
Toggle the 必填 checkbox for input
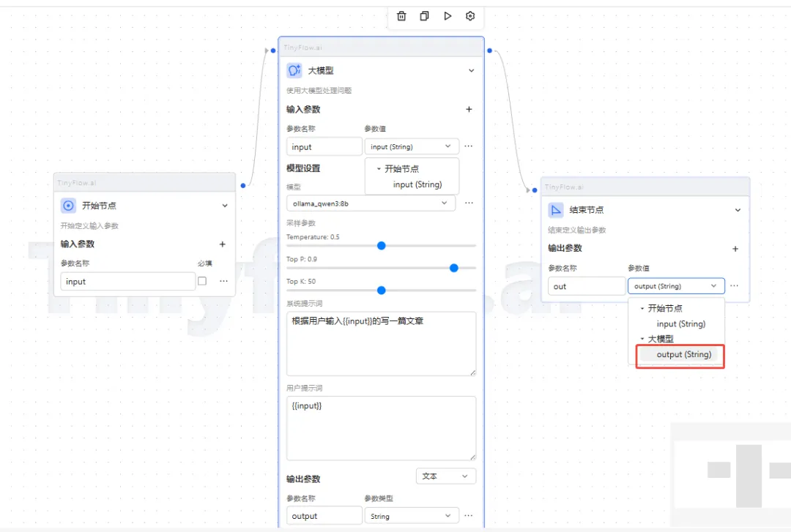pos(202,281)
